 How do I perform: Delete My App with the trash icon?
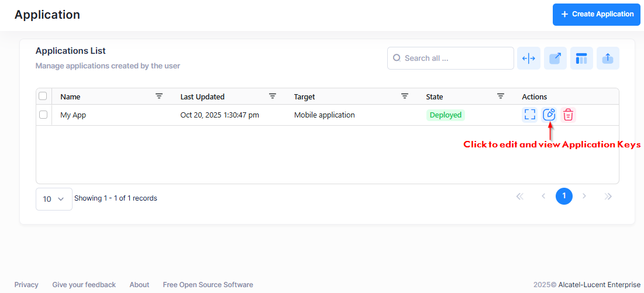[568, 115]
